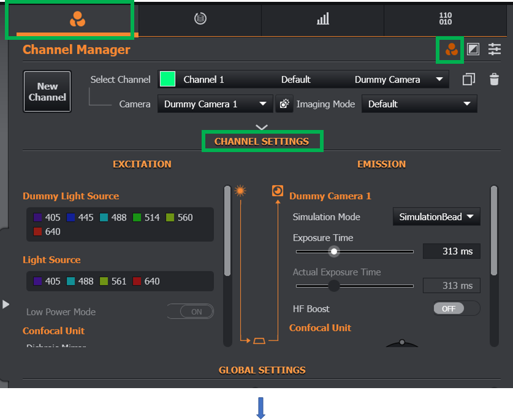Toggle the HF Boost switch
513x420 pixels.
[x=456, y=308]
